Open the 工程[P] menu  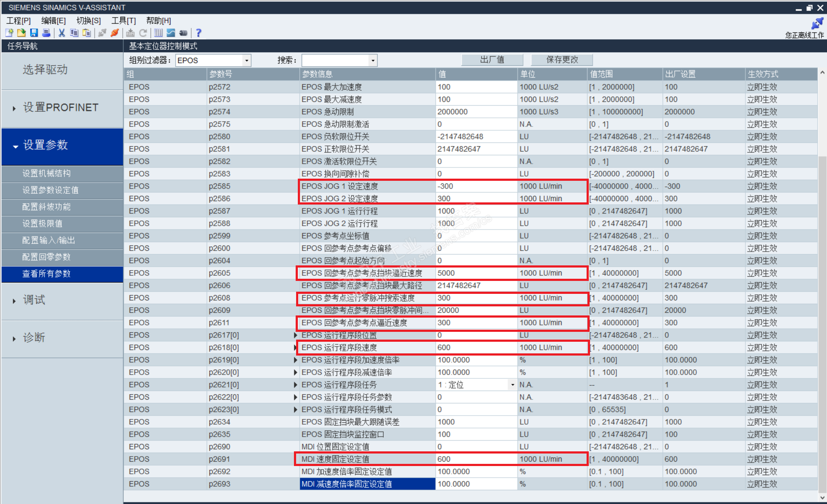click(x=19, y=21)
